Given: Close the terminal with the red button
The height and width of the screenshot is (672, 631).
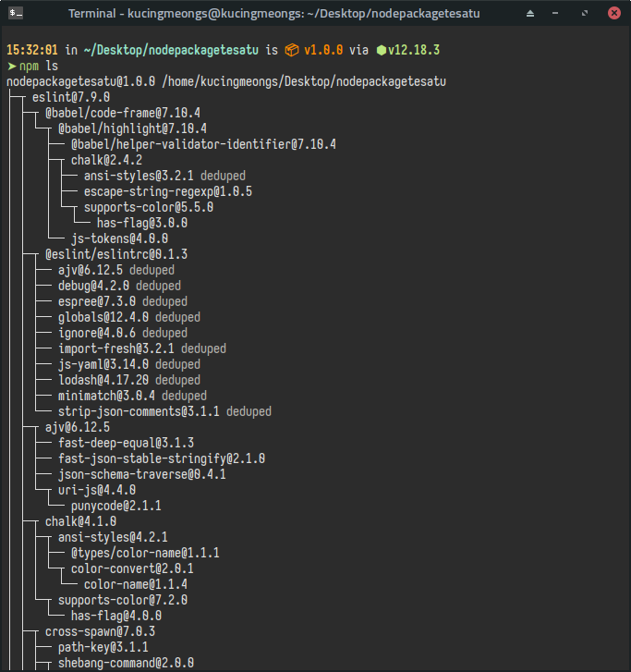Looking at the screenshot, I should click(614, 14).
